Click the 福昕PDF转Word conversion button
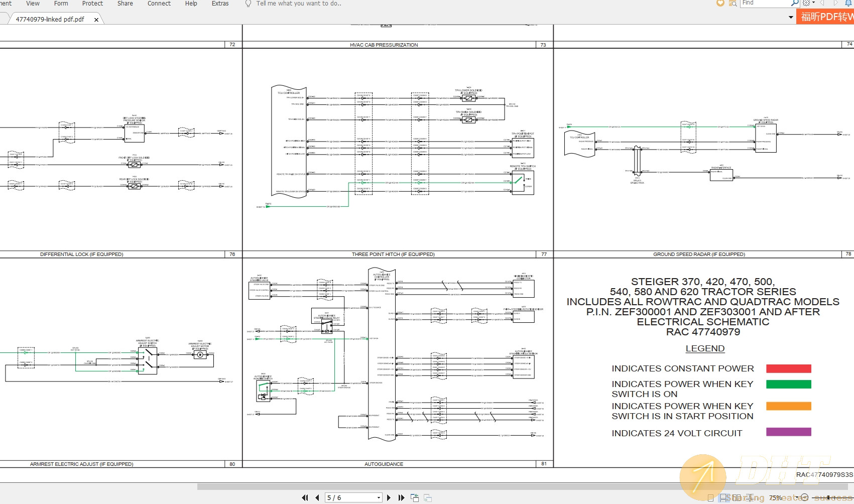Screen dimensions: 854x504 (825, 16)
